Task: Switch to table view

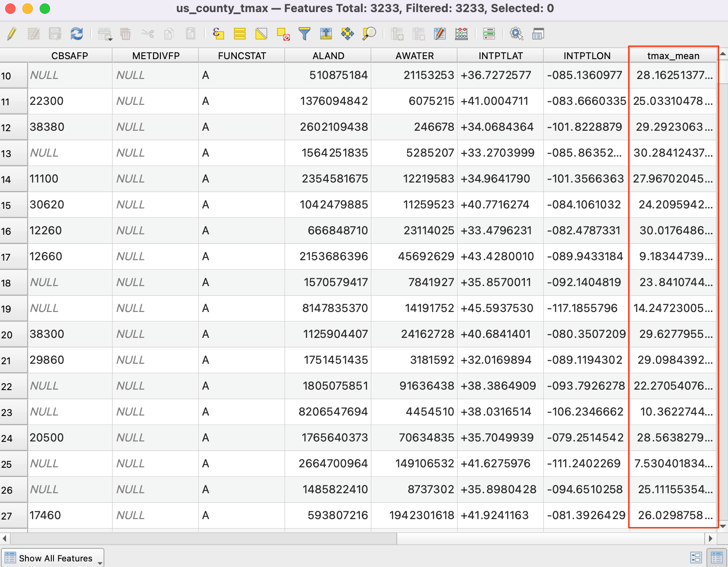Action: pos(716,558)
